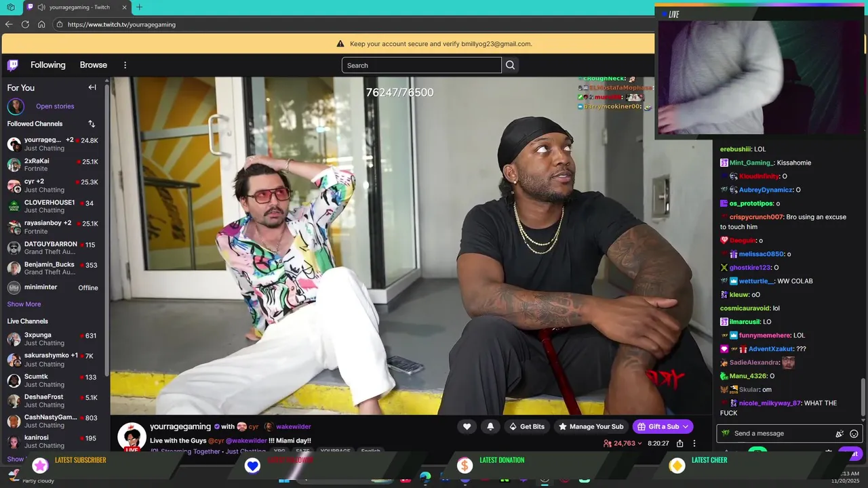Select Benjamin_Bucks channel in sidebar
The image size is (868, 488).
coord(52,268)
